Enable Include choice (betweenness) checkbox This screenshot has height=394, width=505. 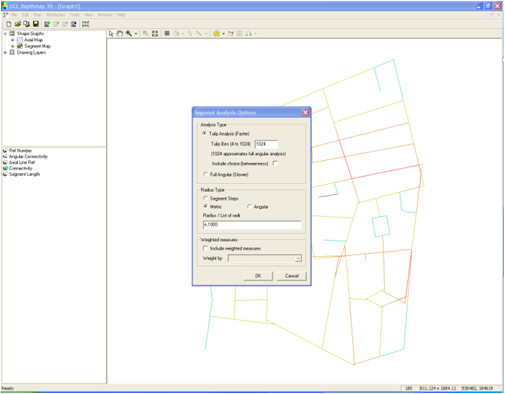coord(275,163)
